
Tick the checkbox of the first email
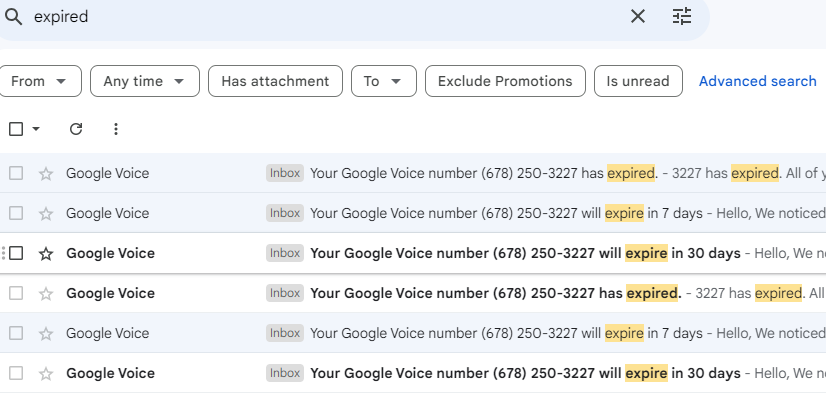click(16, 174)
